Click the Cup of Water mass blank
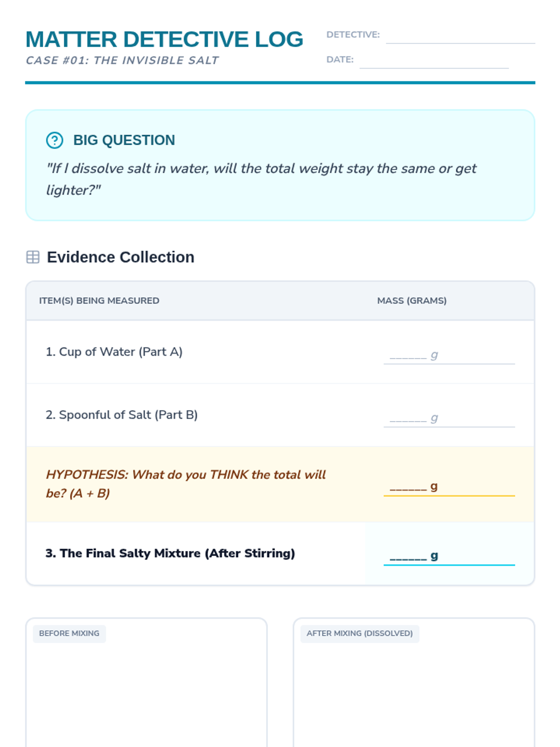This screenshot has width=560, height=747. (x=448, y=356)
